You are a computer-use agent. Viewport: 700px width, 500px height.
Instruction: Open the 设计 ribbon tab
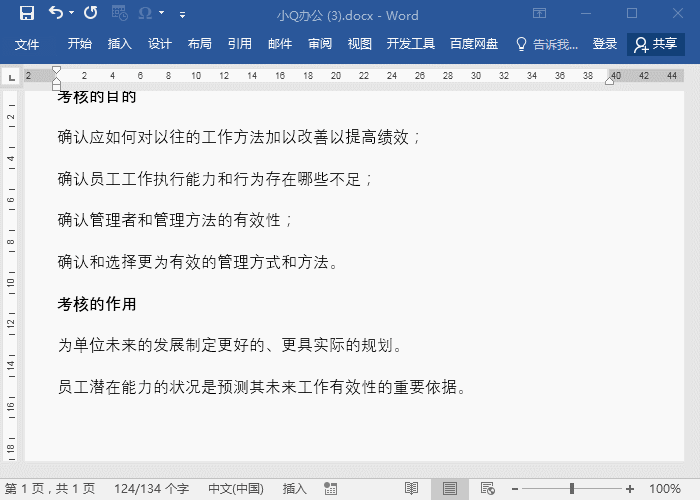(x=160, y=44)
